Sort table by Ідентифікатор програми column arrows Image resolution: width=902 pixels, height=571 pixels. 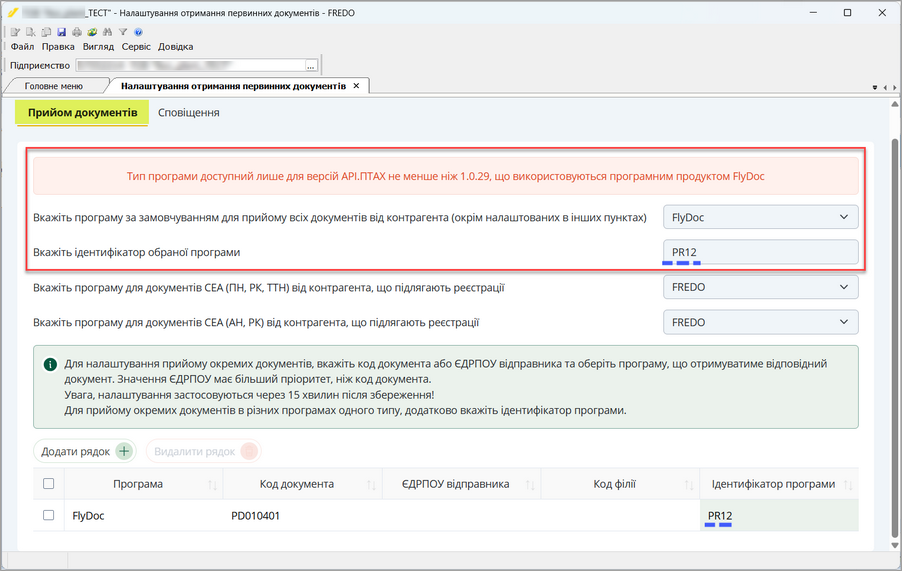click(x=848, y=485)
